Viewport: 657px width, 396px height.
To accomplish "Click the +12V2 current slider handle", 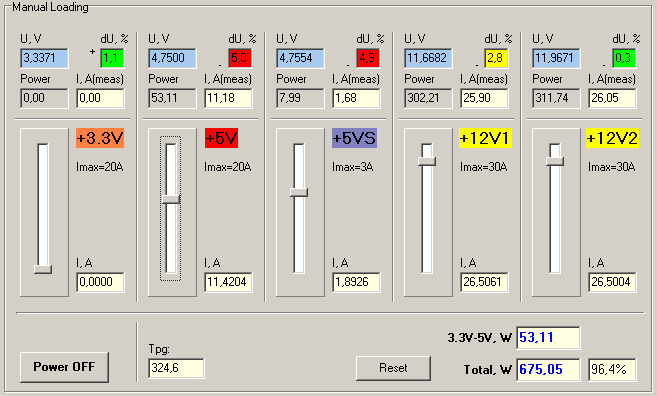I will coord(555,161).
